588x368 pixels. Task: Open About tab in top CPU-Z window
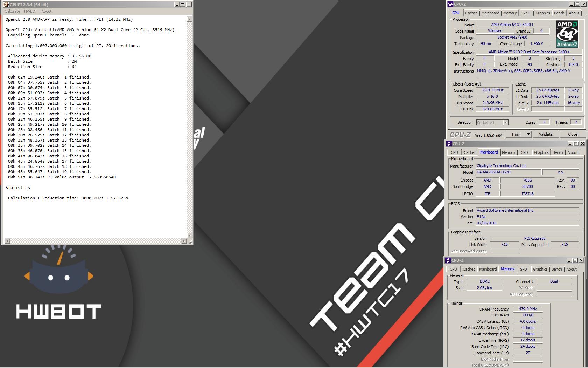[x=574, y=13]
